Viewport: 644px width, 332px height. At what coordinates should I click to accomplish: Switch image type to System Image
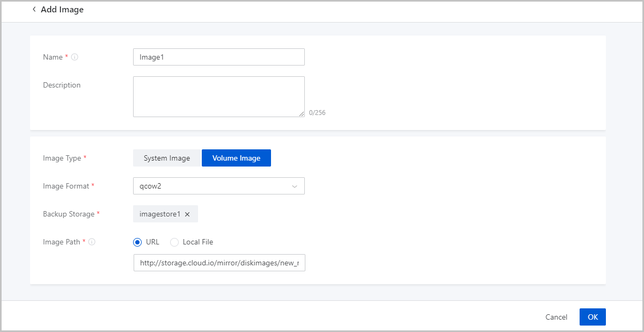point(167,158)
